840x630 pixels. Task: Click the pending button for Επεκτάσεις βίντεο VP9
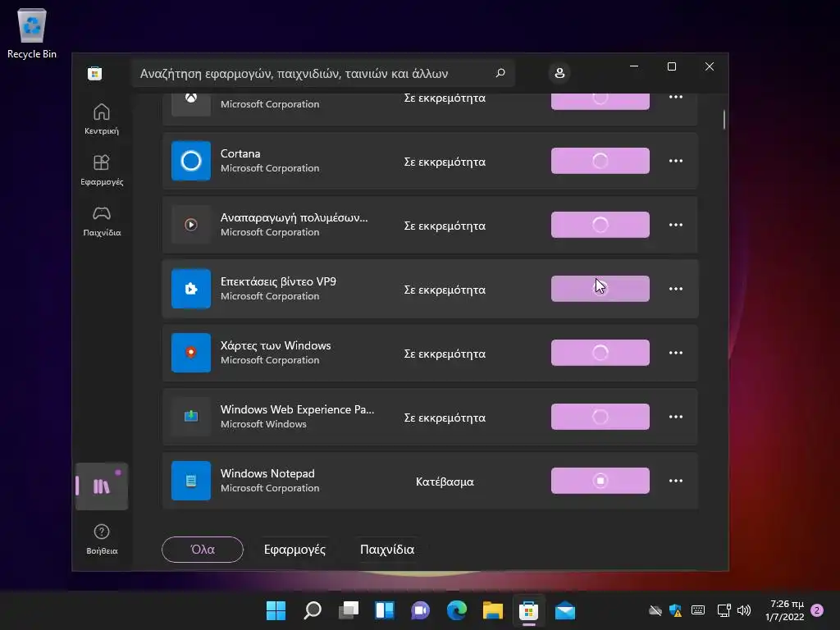point(600,289)
